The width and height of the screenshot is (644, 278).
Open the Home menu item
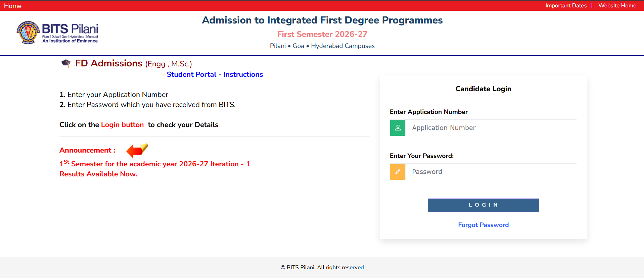13,6
